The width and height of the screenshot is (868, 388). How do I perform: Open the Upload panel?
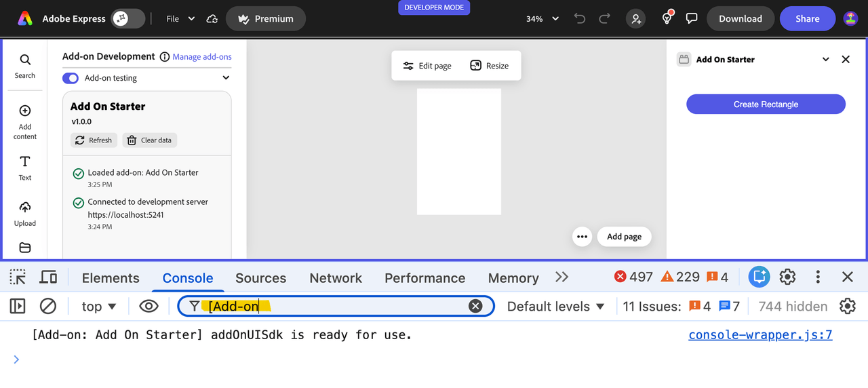coord(25,213)
